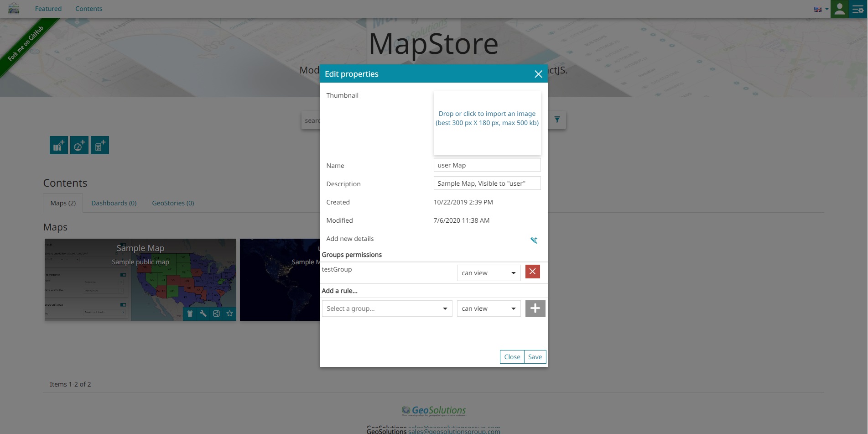868x434 pixels.
Task: Click the Fork me on GitHub ribbon
Action: coord(26,44)
